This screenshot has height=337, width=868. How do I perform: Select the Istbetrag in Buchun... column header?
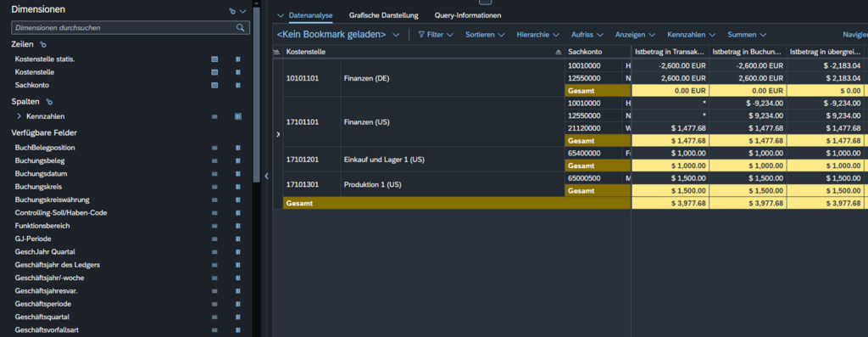tap(748, 52)
